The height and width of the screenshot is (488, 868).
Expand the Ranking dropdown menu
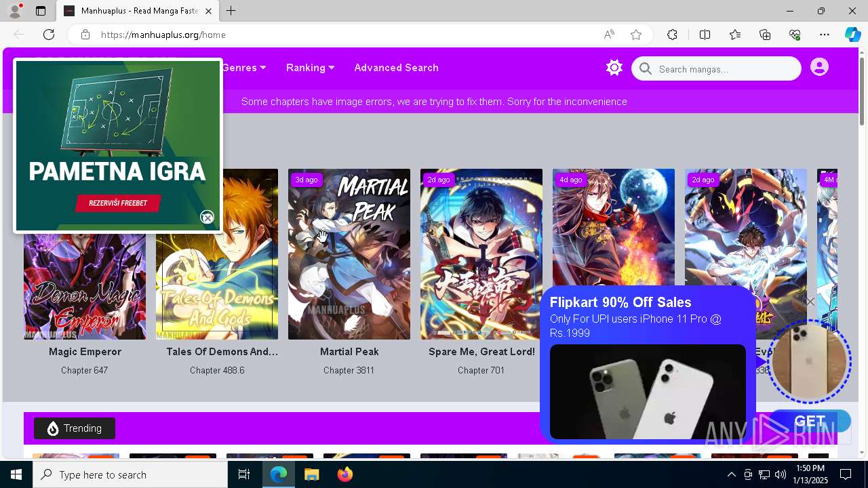pyautogui.click(x=310, y=68)
